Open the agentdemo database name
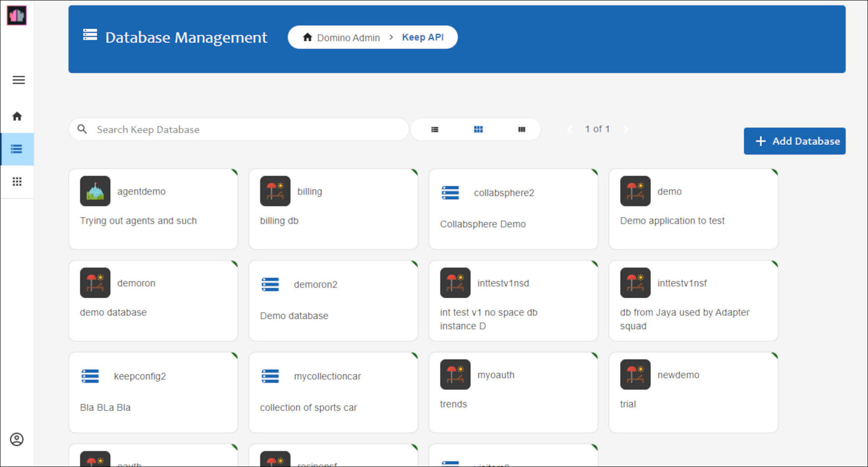This screenshot has height=467, width=868. coord(141,192)
